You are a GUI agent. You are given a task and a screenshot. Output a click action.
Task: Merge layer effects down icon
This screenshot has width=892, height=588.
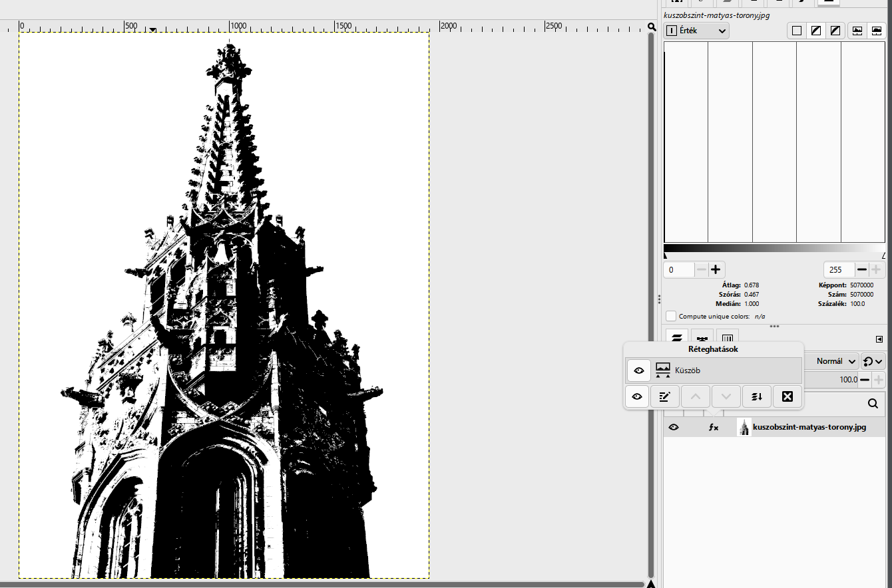click(x=757, y=396)
